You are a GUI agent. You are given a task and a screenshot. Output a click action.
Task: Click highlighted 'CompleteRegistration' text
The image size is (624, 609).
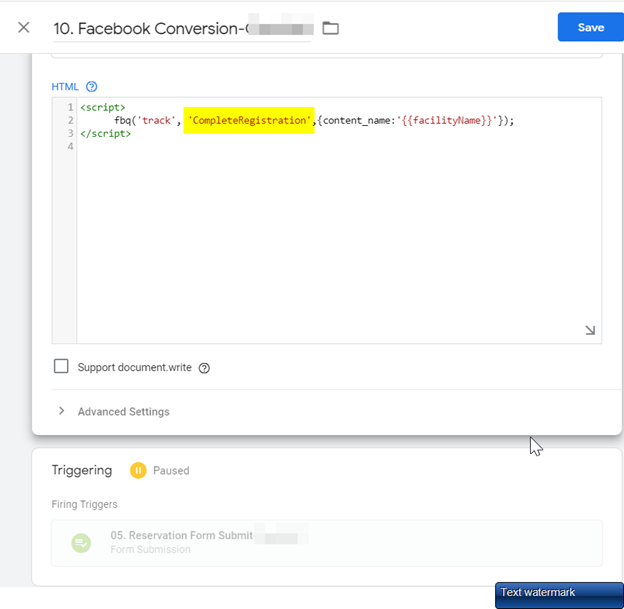[x=249, y=120]
